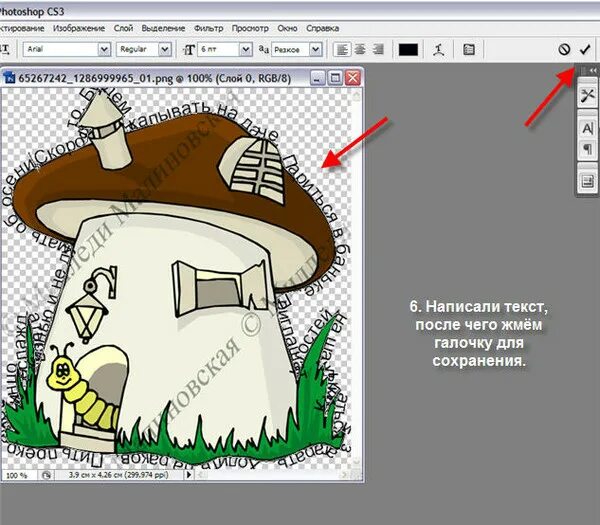This screenshot has width=600, height=525.
Task: Open the Просмотр menu
Action: 250,28
